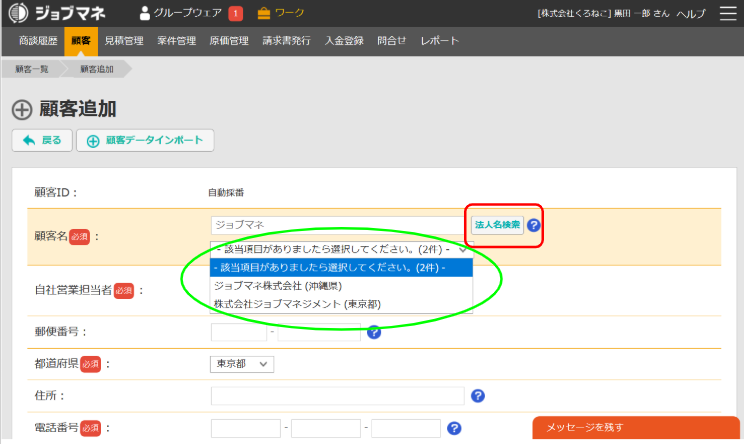
Task: Click the middle 電話番号 input box
Action: click(326, 428)
